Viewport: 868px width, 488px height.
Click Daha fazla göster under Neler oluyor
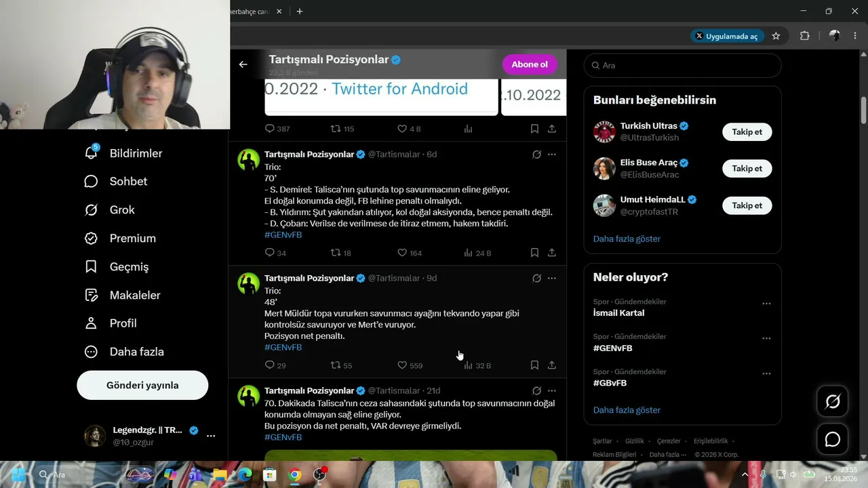(x=627, y=410)
